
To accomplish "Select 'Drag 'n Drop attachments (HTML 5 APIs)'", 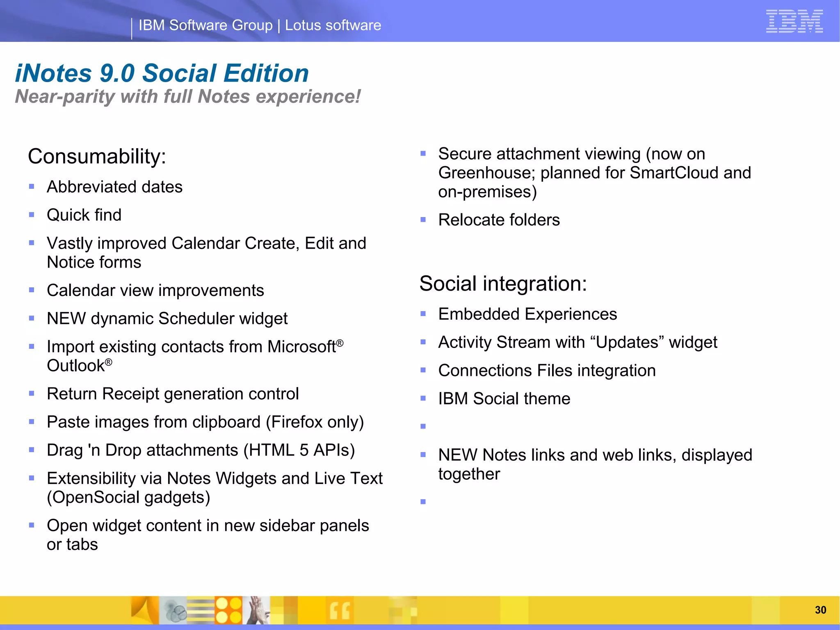I will pyautogui.click(x=201, y=450).
